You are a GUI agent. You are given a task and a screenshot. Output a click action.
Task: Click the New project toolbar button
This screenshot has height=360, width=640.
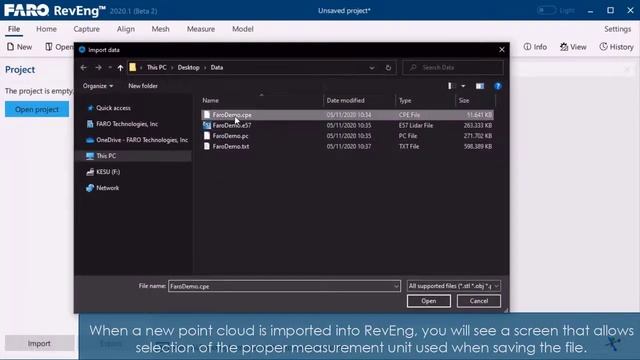click(x=20, y=47)
